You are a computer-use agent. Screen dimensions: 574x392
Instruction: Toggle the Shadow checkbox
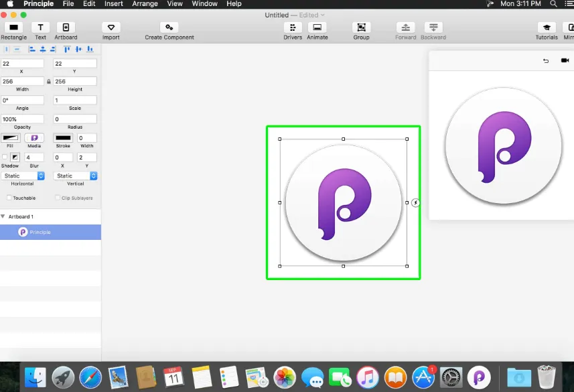point(5,157)
